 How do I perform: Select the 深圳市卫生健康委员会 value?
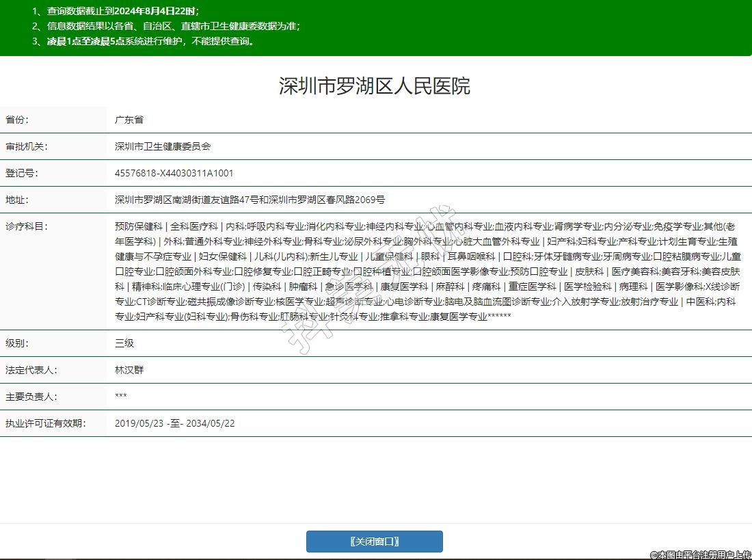click(x=163, y=146)
